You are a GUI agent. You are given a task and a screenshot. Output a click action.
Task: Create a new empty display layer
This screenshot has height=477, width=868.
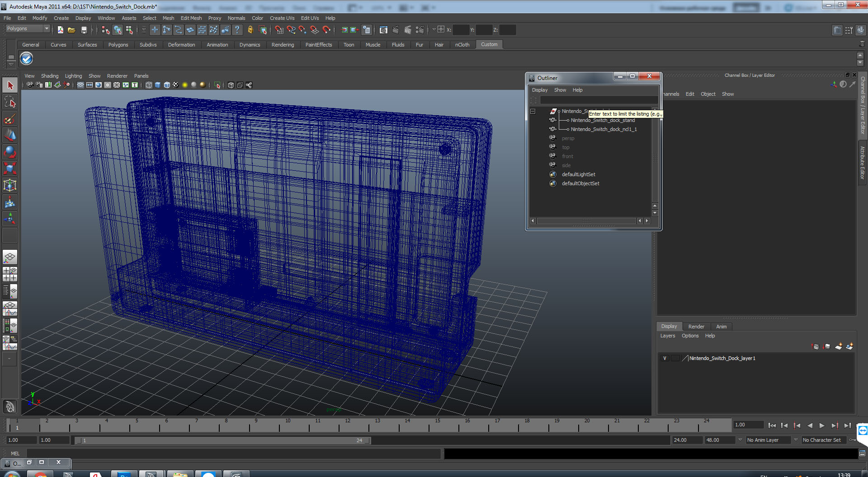point(838,346)
